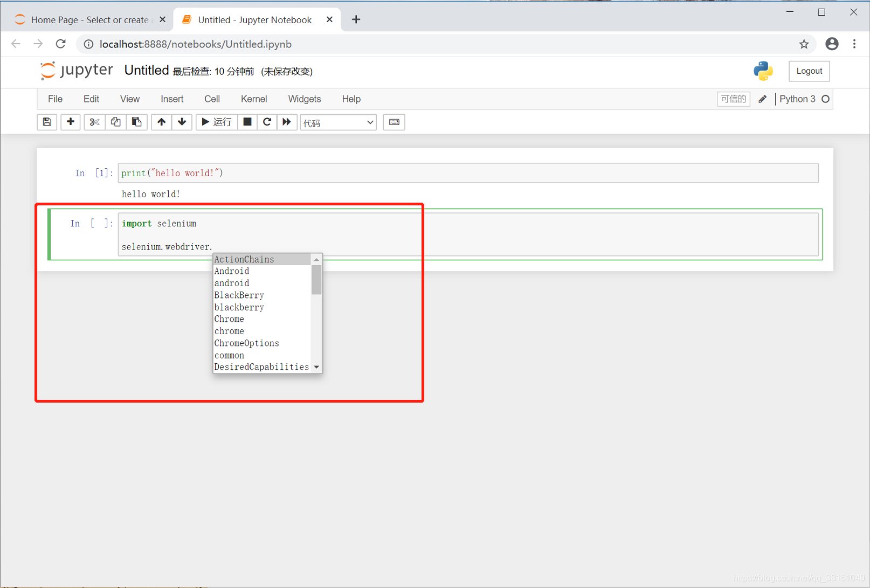
Task: Select lowercase chrome completion option
Action: click(x=262, y=331)
